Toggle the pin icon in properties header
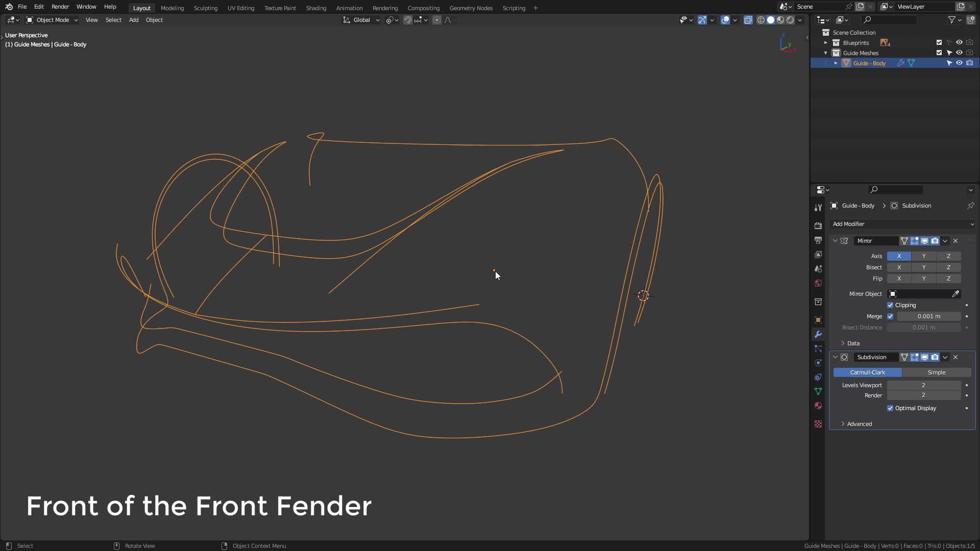The height and width of the screenshot is (551, 980). tap(970, 206)
